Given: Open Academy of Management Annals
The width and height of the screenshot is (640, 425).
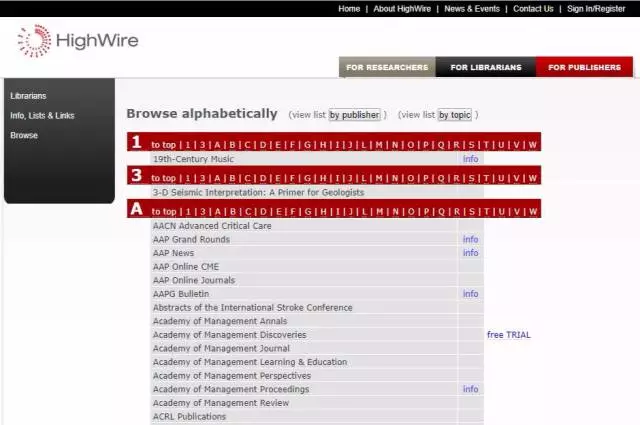Looking at the screenshot, I should pos(220,321).
